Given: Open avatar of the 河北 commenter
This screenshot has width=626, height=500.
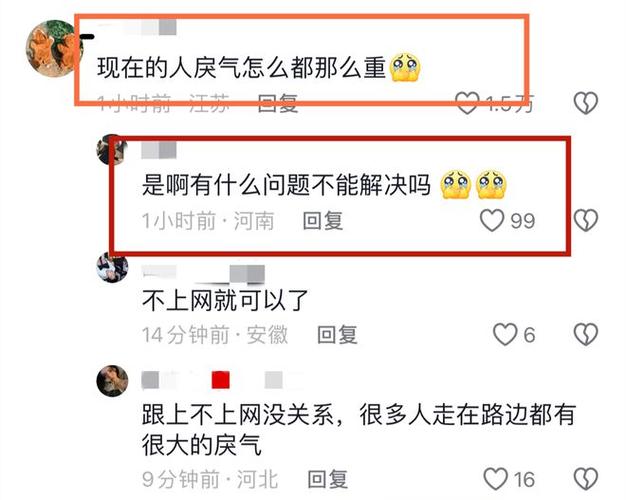Looking at the screenshot, I should (x=112, y=380).
